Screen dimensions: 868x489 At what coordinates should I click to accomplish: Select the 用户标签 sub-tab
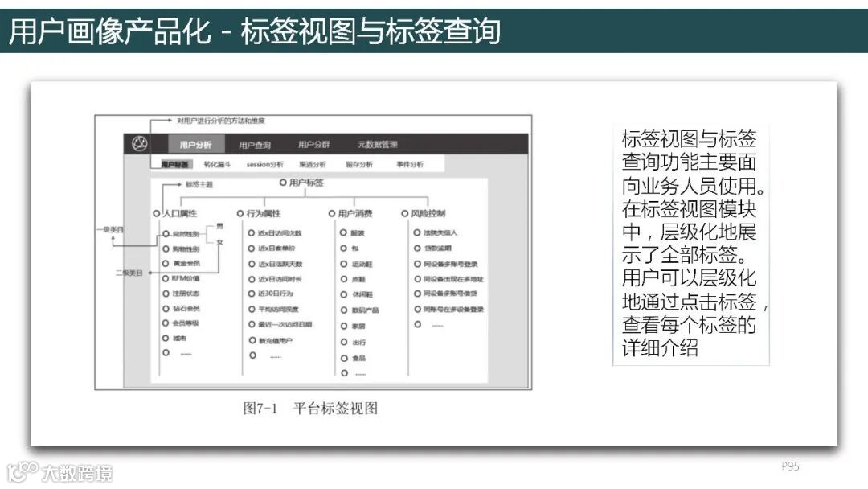175,165
